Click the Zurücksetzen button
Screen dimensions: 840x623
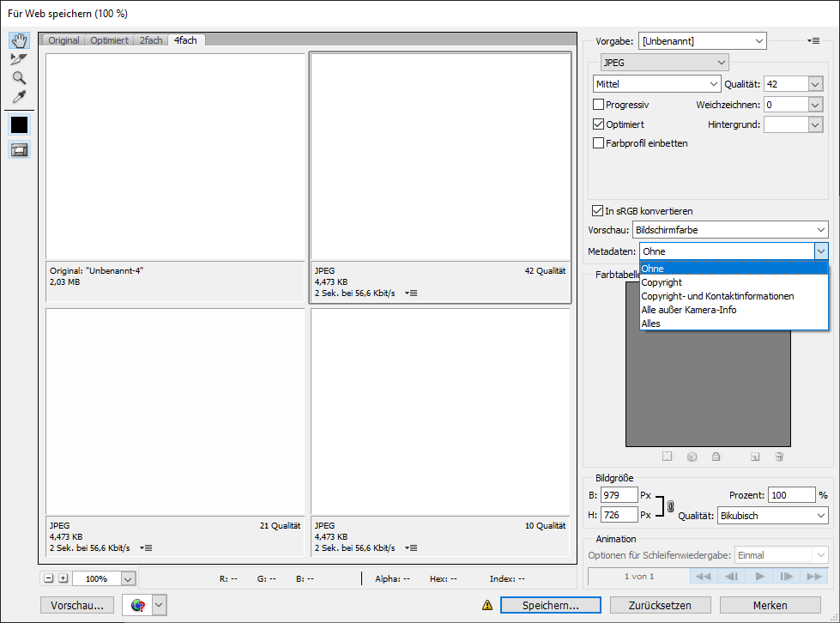click(x=661, y=605)
